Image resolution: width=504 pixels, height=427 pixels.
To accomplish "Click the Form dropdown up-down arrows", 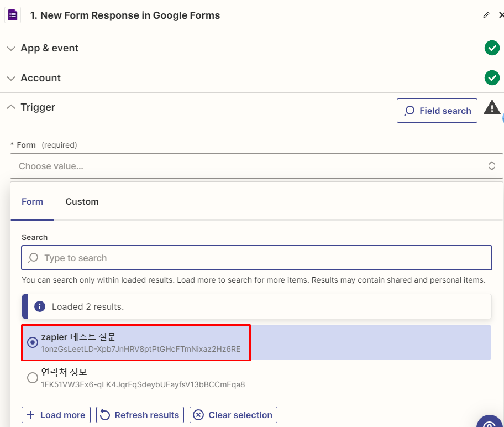I will [x=491, y=166].
